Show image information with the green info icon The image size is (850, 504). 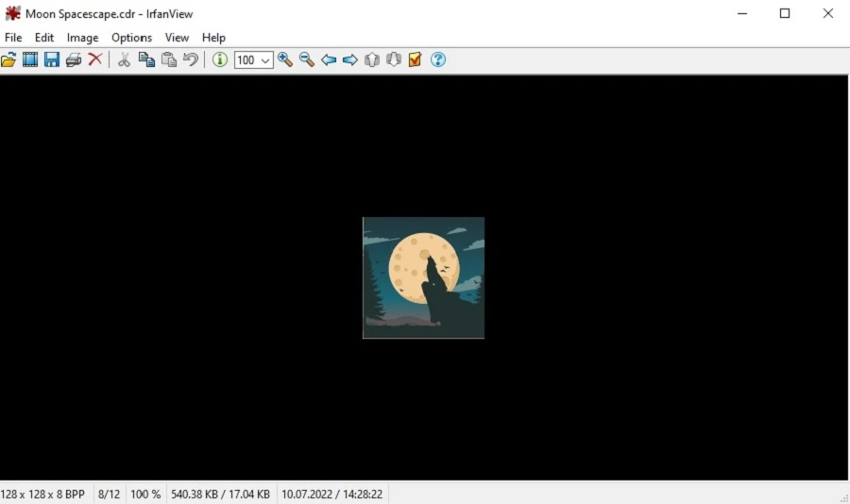219,59
